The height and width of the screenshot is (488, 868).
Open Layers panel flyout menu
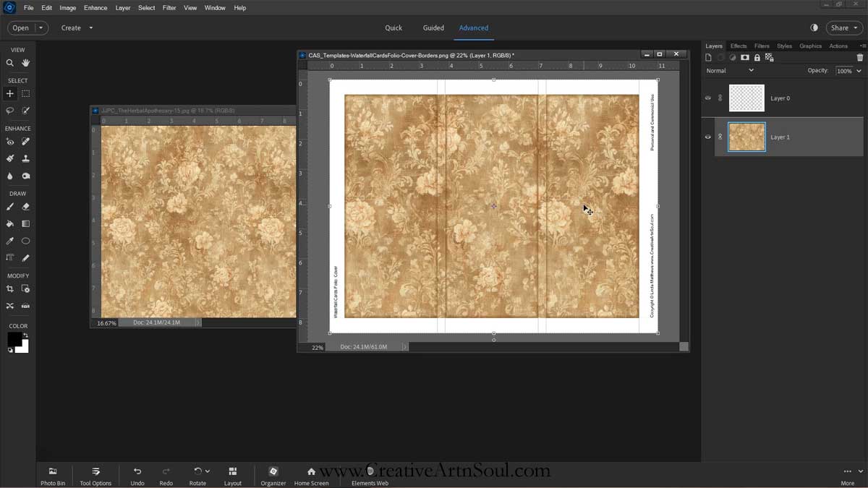(863, 46)
